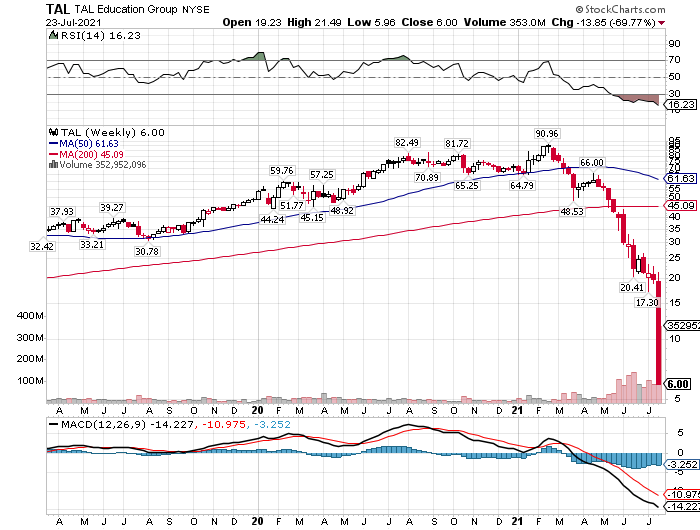Click the 81.72 price label
The image size is (700, 530).
(x=457, y=143)
